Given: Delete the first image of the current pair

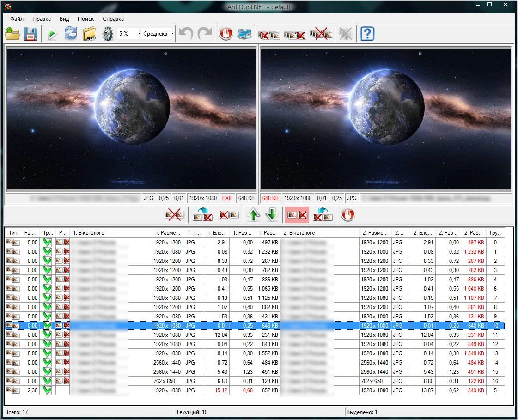Looking at the screenshot, I should (229, 215).
